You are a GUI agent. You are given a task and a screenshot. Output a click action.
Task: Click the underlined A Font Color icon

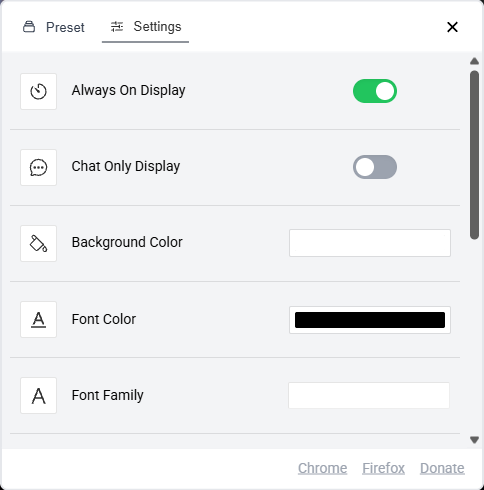coord(38,319)
